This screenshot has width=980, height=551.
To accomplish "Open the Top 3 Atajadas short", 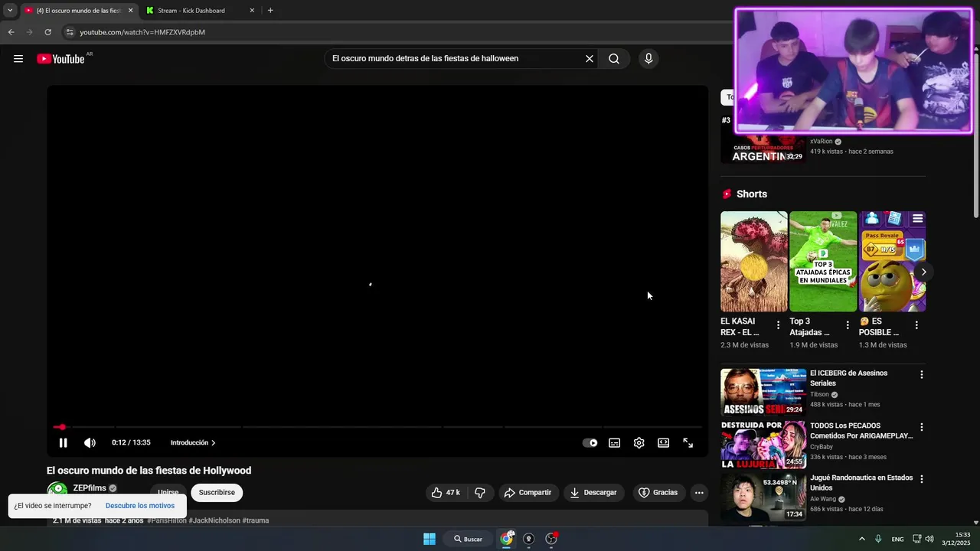I will click(x=823, y=262).
